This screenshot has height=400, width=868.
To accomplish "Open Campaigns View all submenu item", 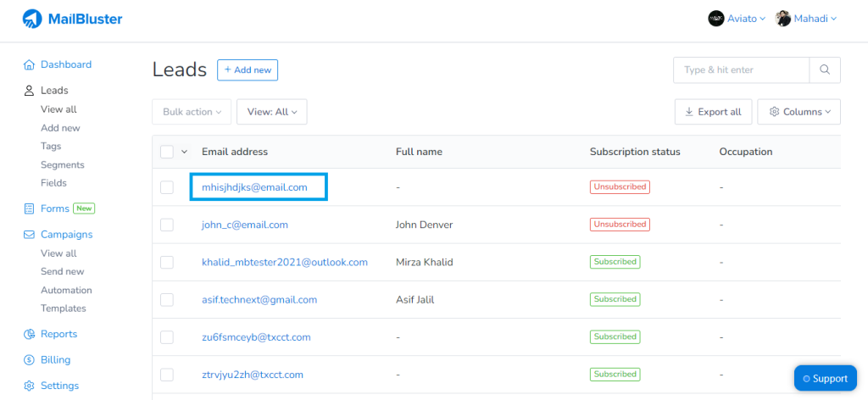I will tap(58, 253).
